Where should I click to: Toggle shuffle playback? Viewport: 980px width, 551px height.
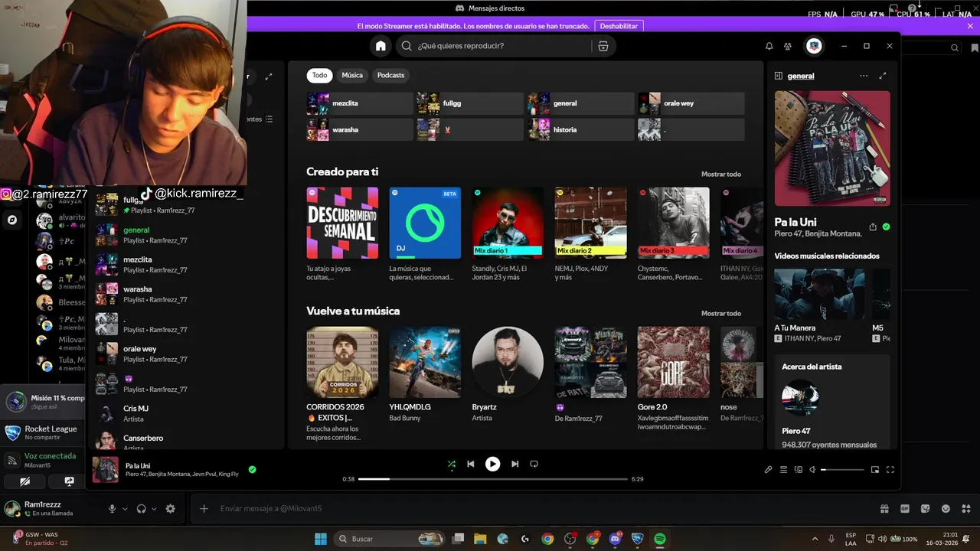(x=451, y=464)
